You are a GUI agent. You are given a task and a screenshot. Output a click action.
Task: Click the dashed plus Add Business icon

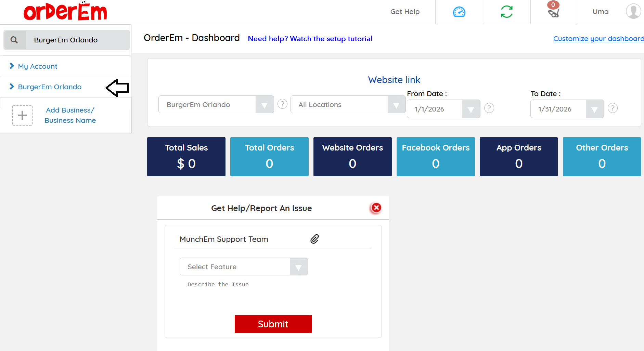[x=23, y=115]
